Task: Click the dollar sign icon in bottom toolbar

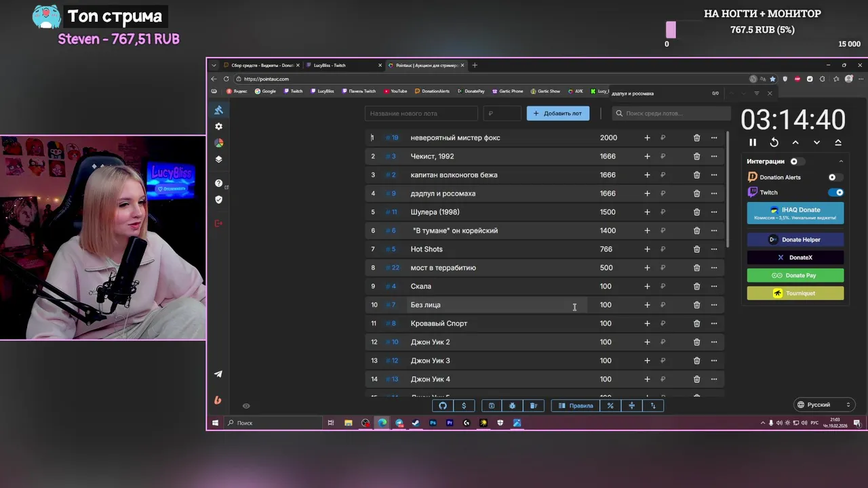Action: [x=464, y=406]
